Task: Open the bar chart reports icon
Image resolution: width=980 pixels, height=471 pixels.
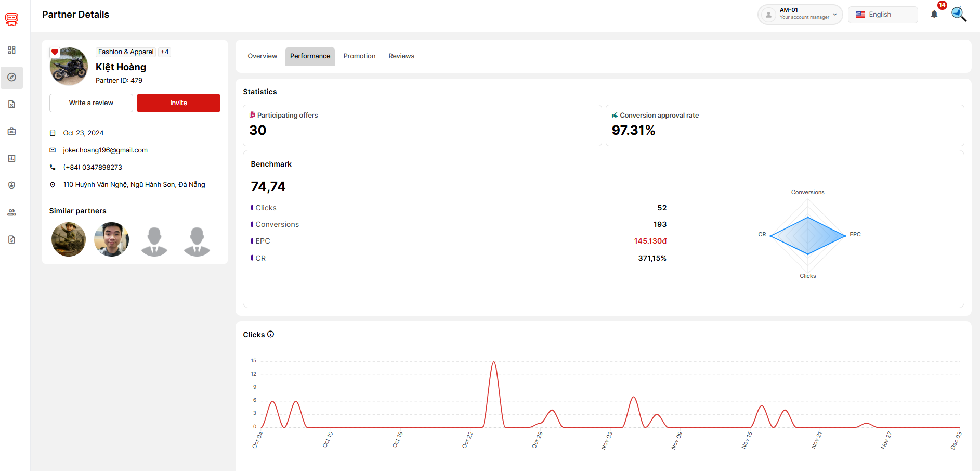Action: pyautogui.click(x=11, y=158)
